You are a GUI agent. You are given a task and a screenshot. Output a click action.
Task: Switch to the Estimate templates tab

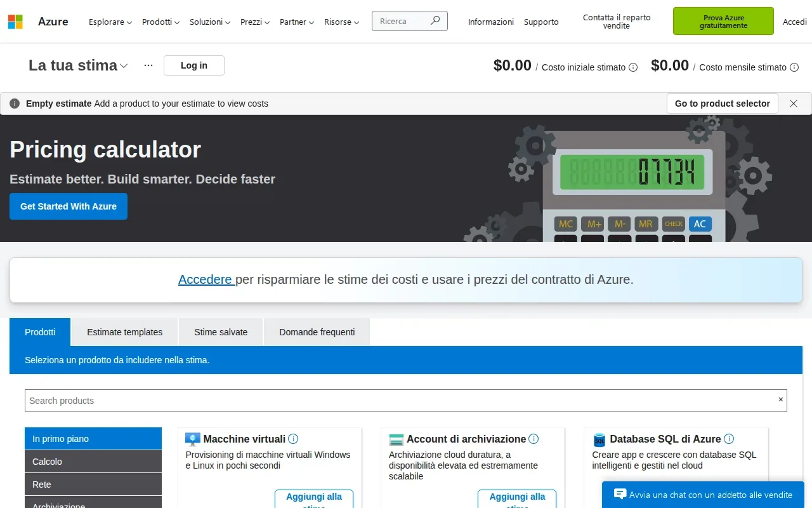pyautogui.click(x=125, y=332)
